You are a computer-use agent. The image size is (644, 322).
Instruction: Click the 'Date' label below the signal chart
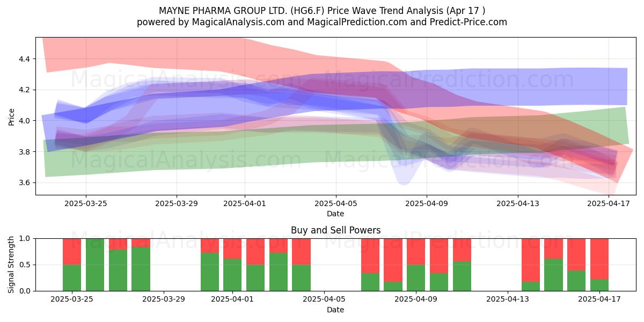(335, 310)
